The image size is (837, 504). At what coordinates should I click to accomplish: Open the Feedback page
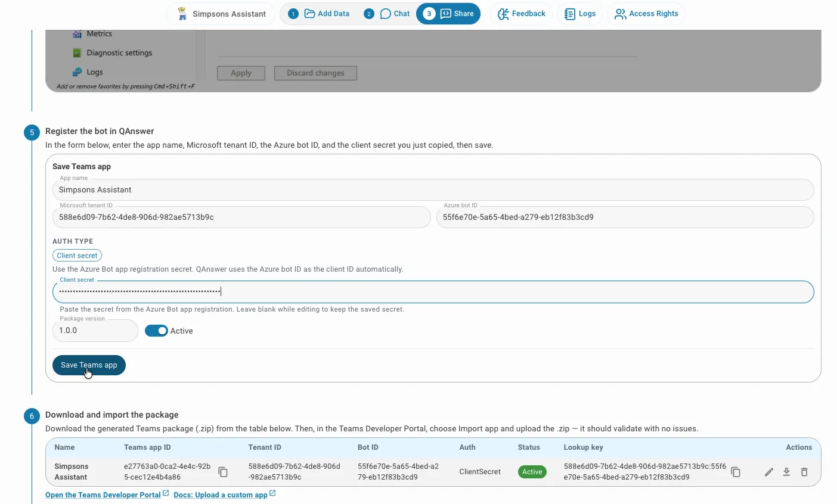(522, 14)
